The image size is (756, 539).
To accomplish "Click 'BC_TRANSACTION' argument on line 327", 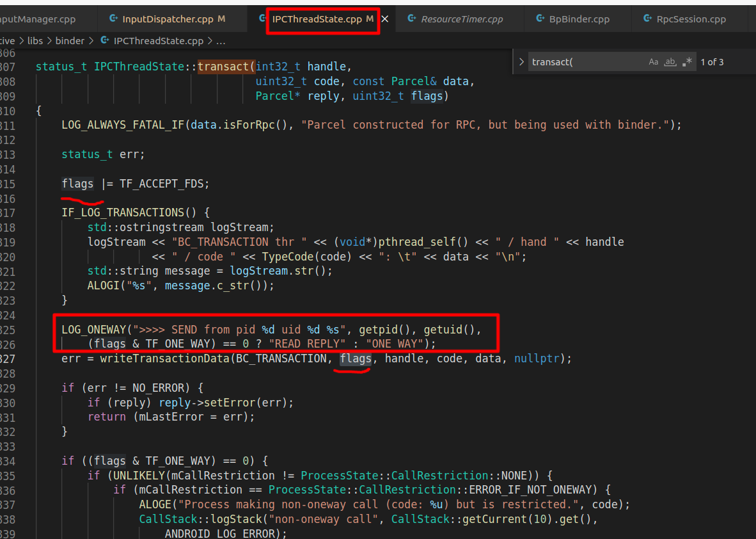I will coord(281,359).
